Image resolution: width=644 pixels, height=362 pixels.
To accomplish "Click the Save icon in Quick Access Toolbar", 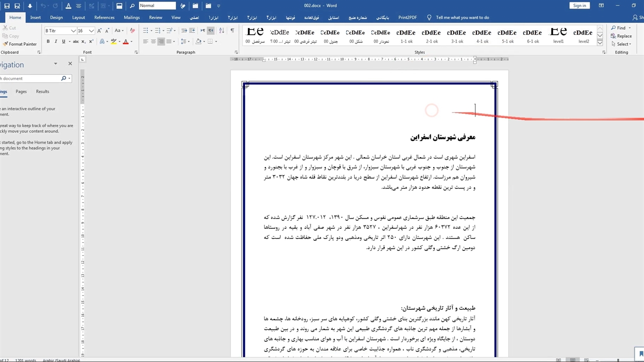I will pos(17,6).
